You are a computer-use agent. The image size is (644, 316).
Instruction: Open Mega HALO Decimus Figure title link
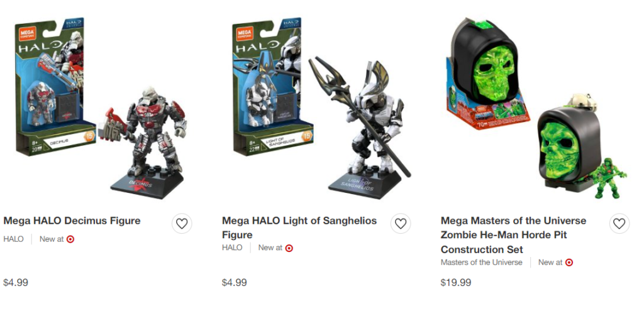tap(72, 221)
